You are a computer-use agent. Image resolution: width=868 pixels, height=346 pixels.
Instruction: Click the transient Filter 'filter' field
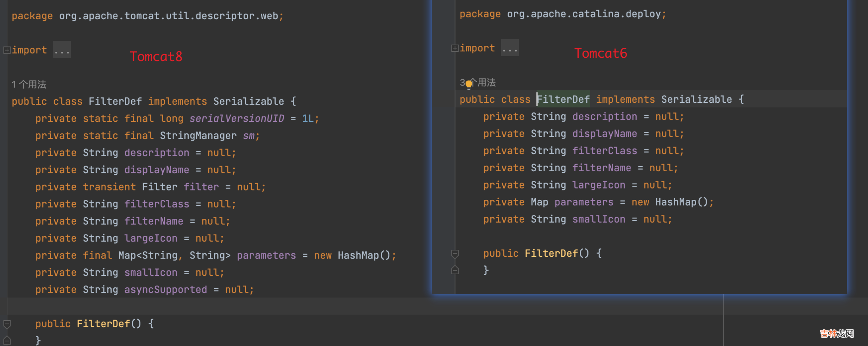click(x=201, y=187)
